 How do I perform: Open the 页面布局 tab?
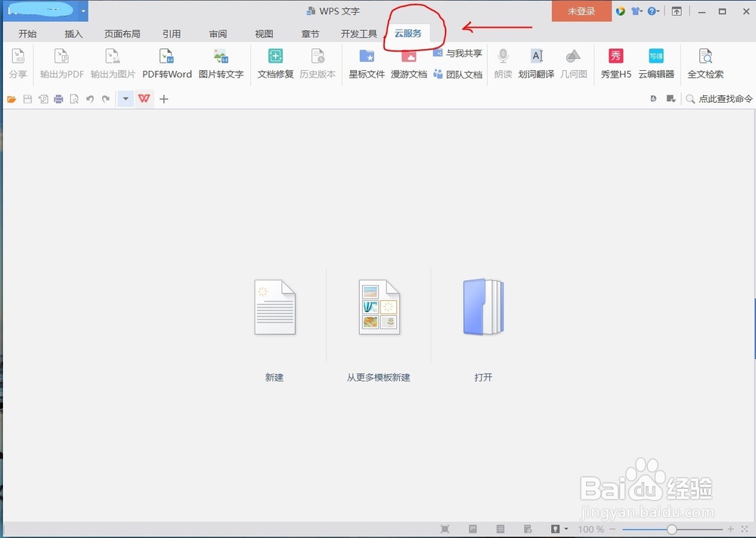click(122, 34)
